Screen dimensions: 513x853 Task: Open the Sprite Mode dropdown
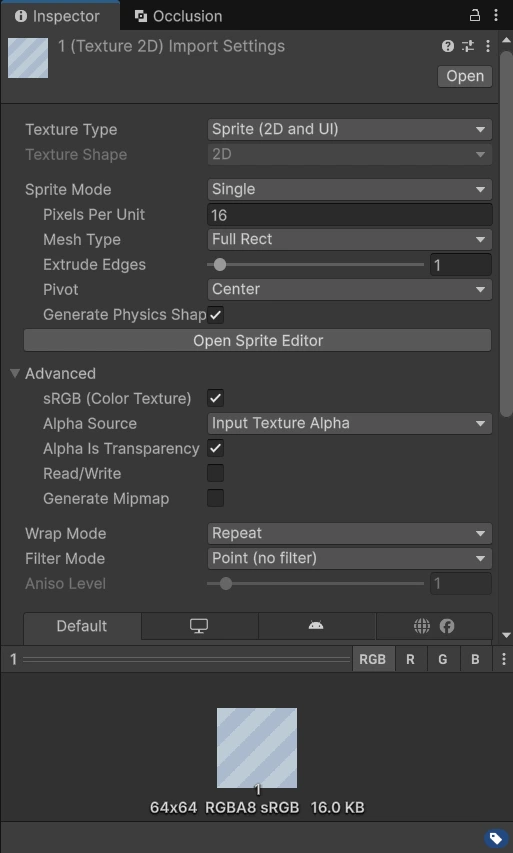(350, 189)
